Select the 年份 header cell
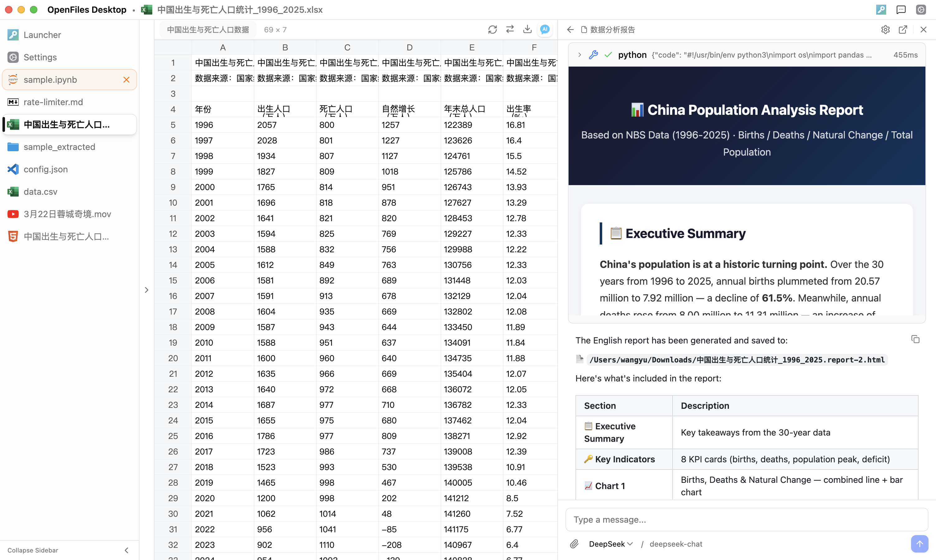This screenshot has width=936, height=560. (223, 109)
